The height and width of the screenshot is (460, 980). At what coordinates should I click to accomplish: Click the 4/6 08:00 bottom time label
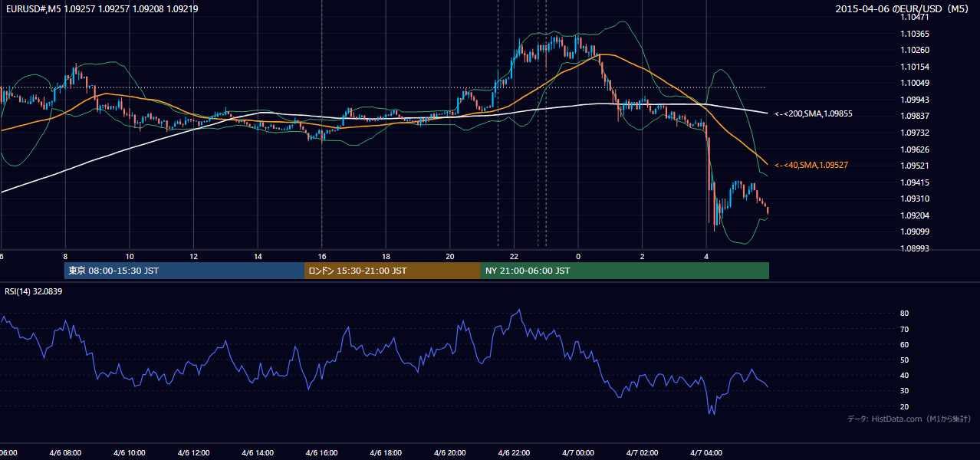[x=65, y=453]
